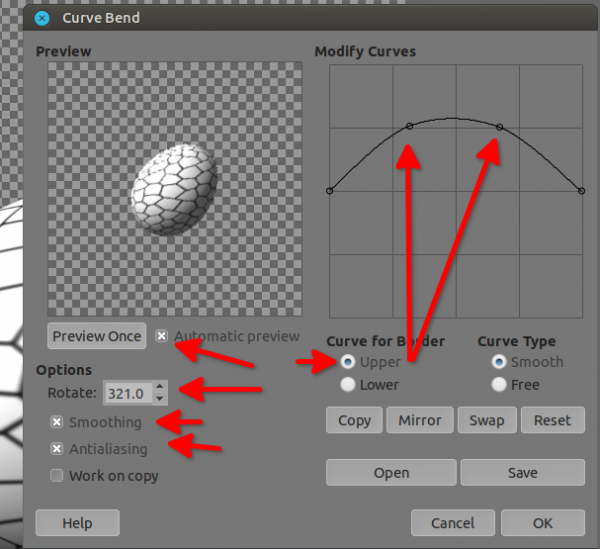The image size is (600, 549).
Task: Click the Mirror curve button
Action: click(x=420, y=420)
